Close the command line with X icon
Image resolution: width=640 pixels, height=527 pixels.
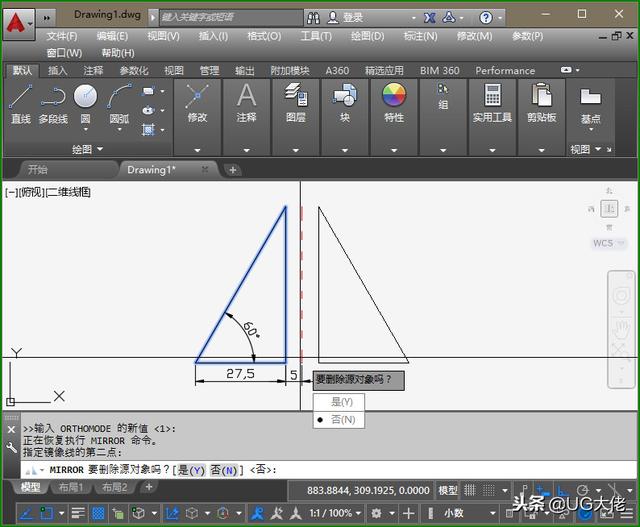11,429
